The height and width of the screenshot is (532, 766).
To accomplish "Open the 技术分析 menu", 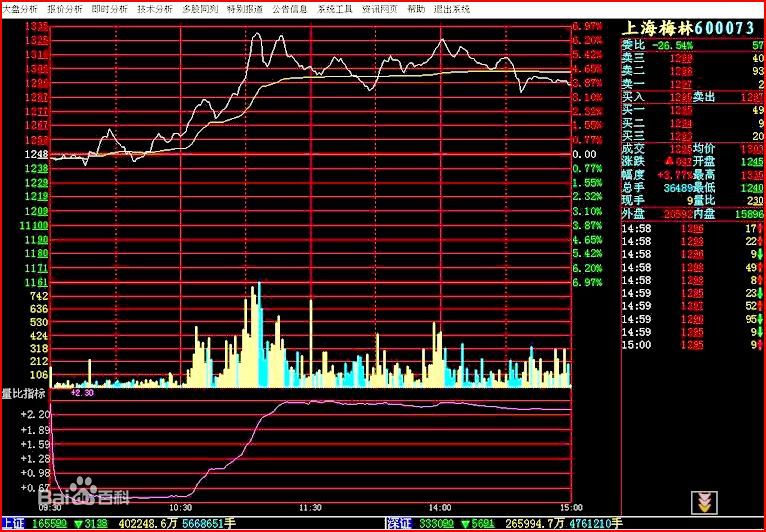I will (155, 9).
